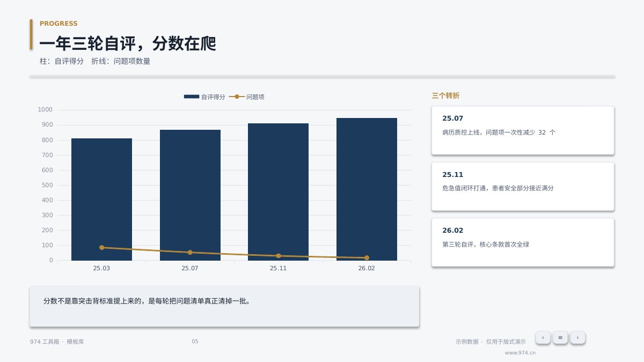Click the 26.02 line data point
644x362 pixels.
(367, 258)
